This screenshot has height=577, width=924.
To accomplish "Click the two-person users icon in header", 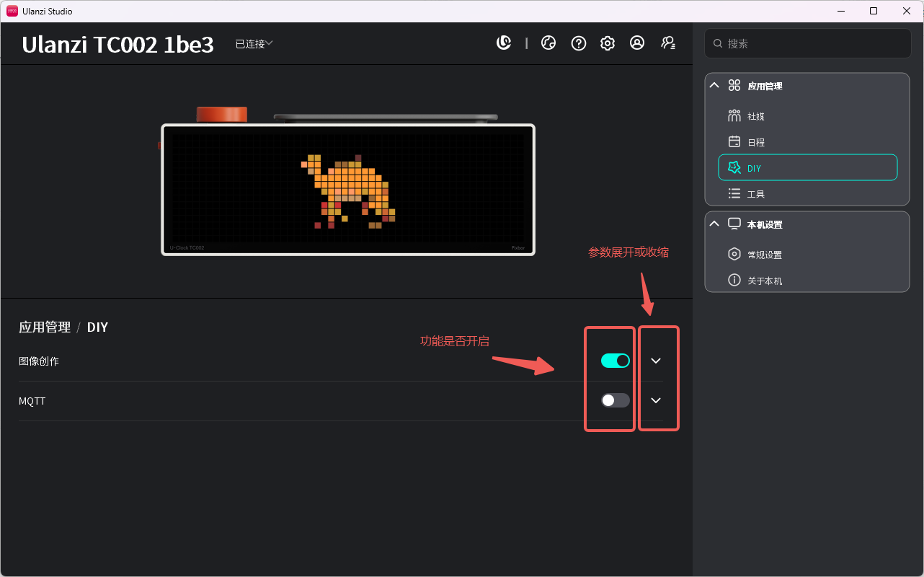I will point(668,43).
